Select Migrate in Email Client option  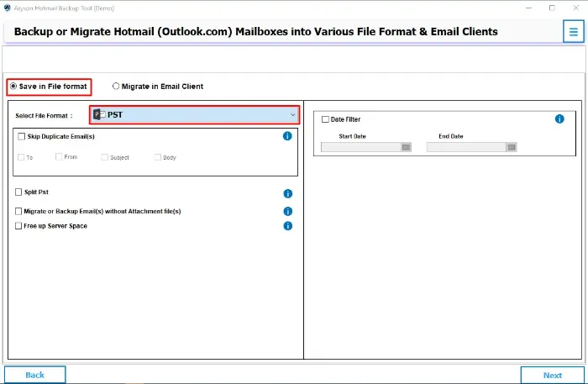click(x=116, y=87)
